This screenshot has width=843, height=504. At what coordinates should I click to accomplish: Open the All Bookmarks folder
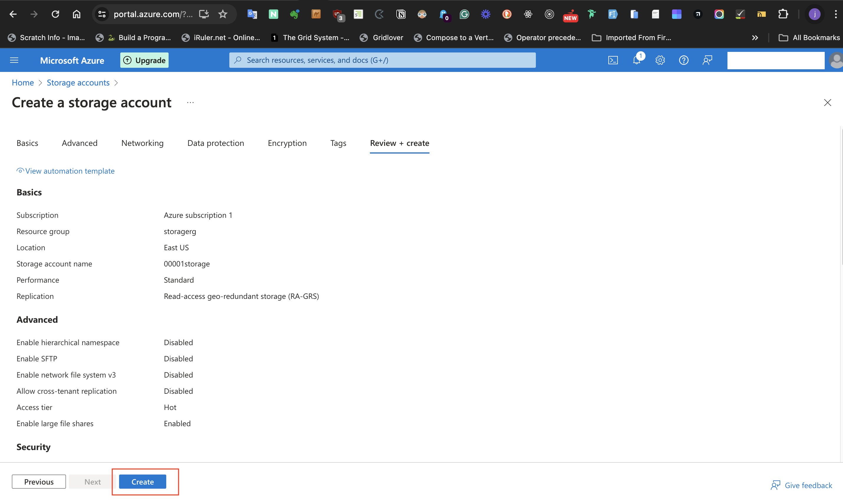[809, 38]
